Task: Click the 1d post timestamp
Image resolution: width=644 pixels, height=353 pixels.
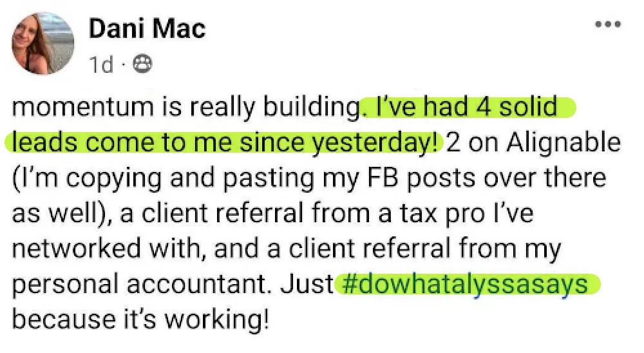Action: click(x=101, y=65)
